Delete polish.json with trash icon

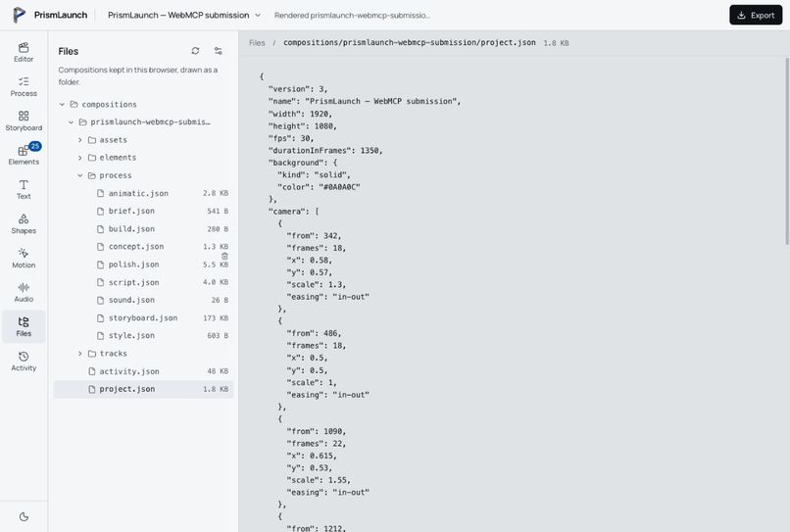pyautogui.click(x=224, y=256)
